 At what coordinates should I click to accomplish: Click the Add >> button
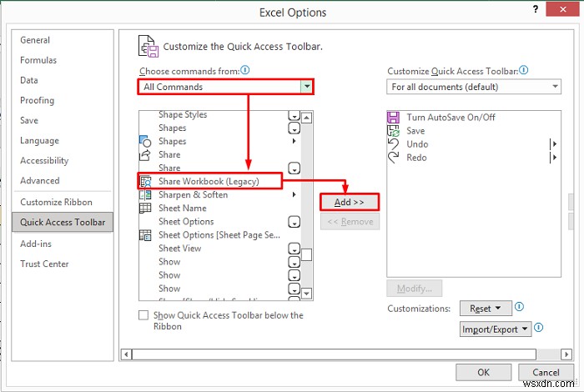(350, 202)
